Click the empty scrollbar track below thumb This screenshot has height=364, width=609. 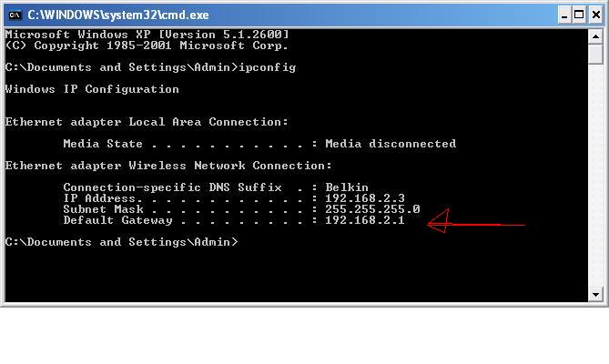click(x=595, y=176)
